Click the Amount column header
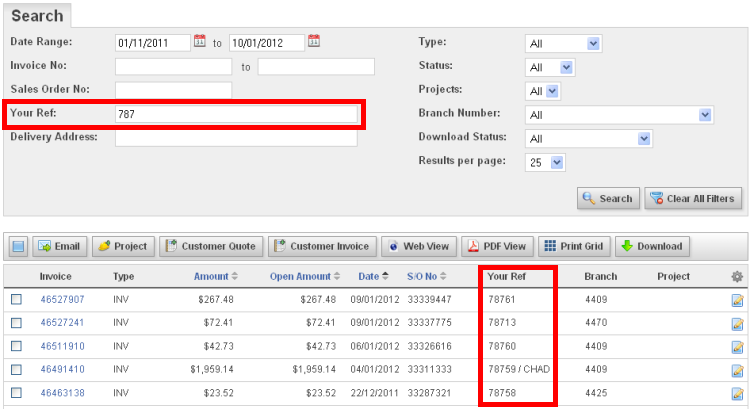The height and width of the screenshot is (409, 750). (x=211, y=276)
